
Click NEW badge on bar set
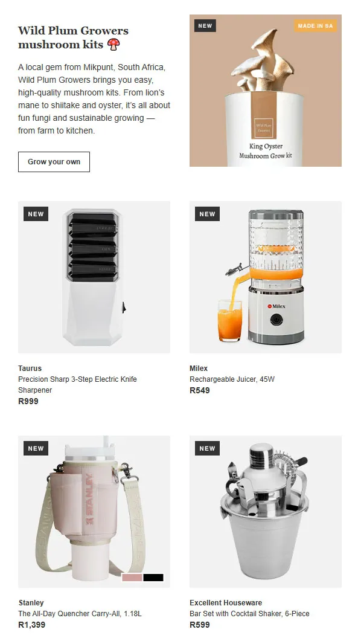coord(207,448)
